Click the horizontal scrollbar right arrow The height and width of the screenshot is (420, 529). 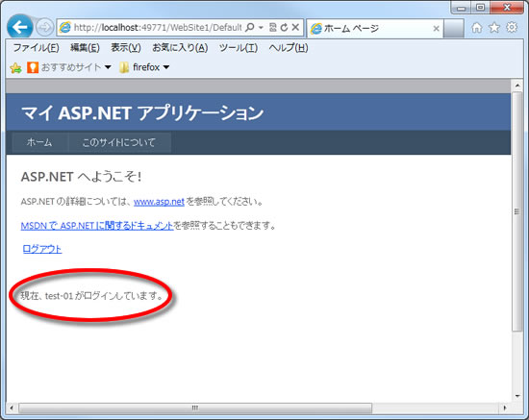click(x=505, y=408)
